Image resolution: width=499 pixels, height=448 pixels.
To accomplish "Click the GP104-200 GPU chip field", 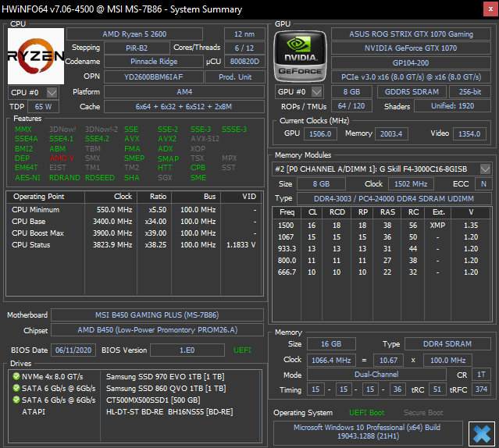I will (x=411, y=63).
